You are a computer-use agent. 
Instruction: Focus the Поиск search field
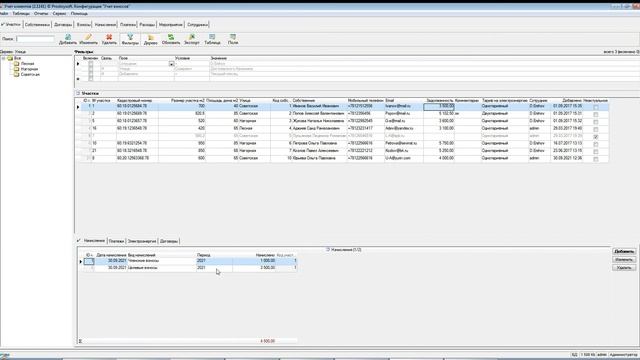[36, 39]
